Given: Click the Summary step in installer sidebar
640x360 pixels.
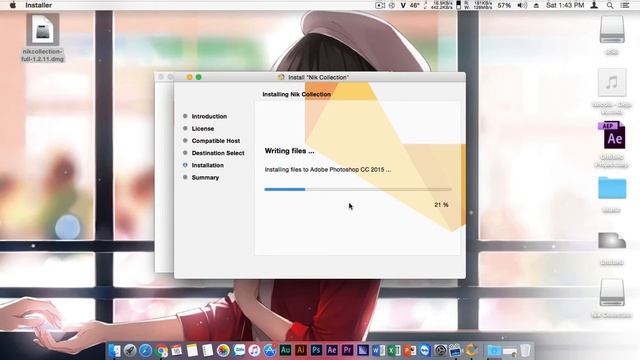Looking at the screenshot, I should point(205,178).
